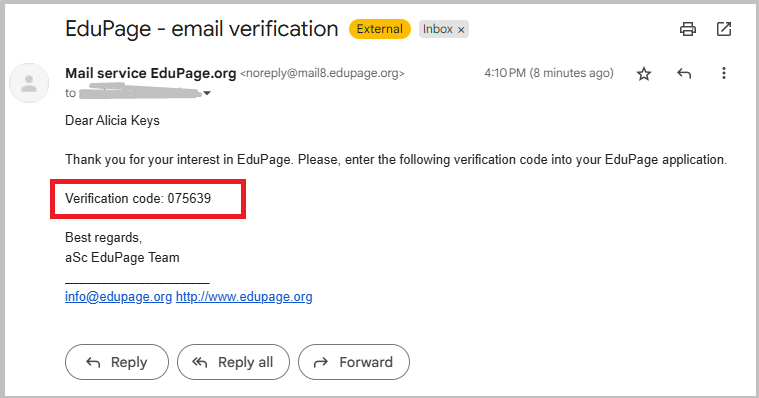Click the sender's avatar icon
Viewport: 759px width, 398px height.
click(x=29, y=83)
